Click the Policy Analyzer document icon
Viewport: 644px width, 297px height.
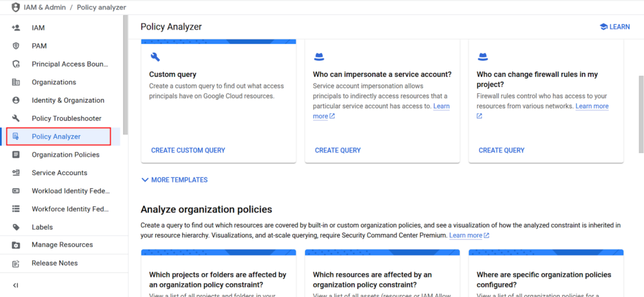click(x=16, y=137)
